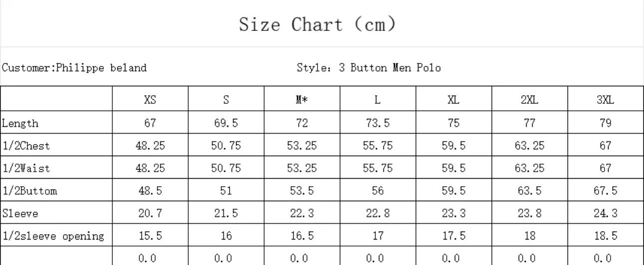
Task: Click the Style: 3 Button Men Polo label
Action: (x=368, y=68)
